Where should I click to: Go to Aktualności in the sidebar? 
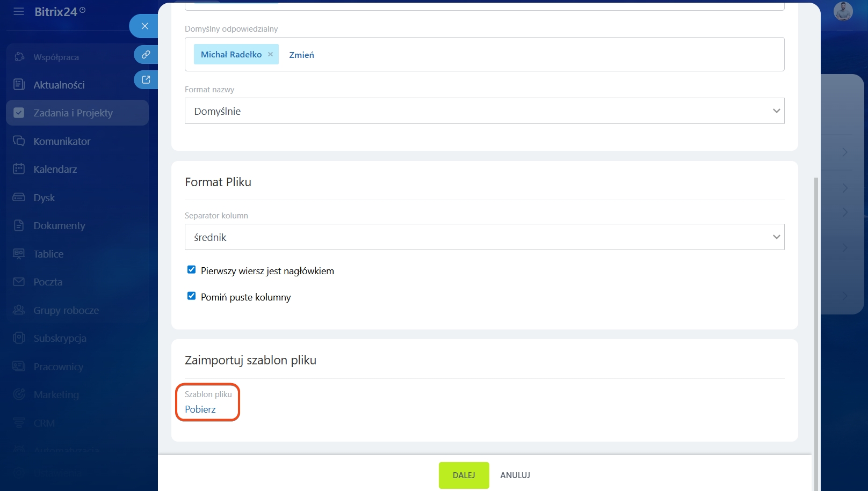pyautogui.click(x=59, y=85)
